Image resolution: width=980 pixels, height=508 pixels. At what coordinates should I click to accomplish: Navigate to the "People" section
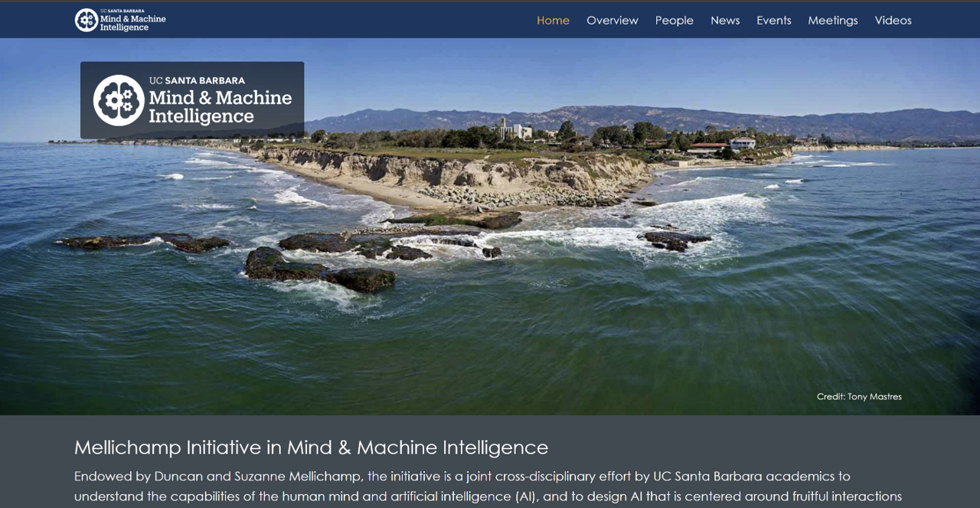coord(675,21)
